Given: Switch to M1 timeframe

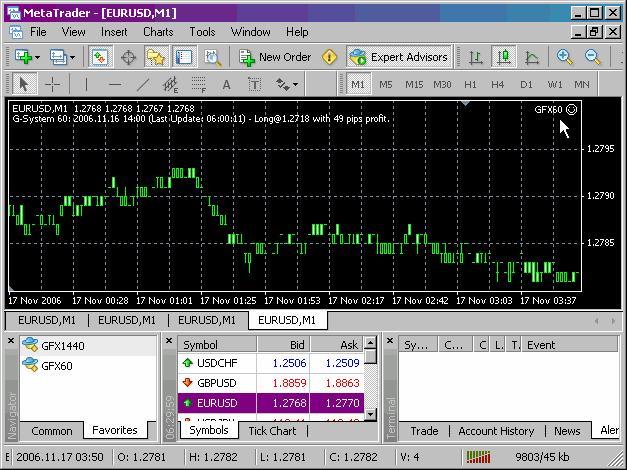Looking at the screenshot, I should coord(358,84).
